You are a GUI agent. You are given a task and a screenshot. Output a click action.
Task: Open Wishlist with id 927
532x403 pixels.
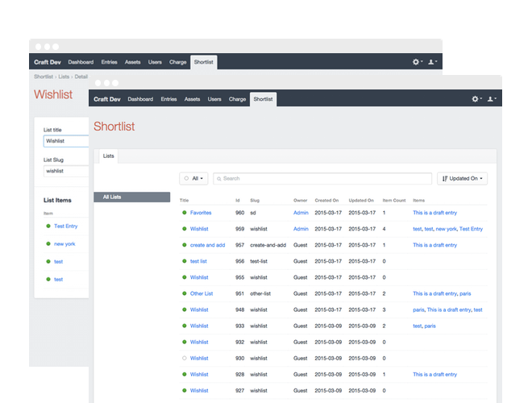[199, 390]
